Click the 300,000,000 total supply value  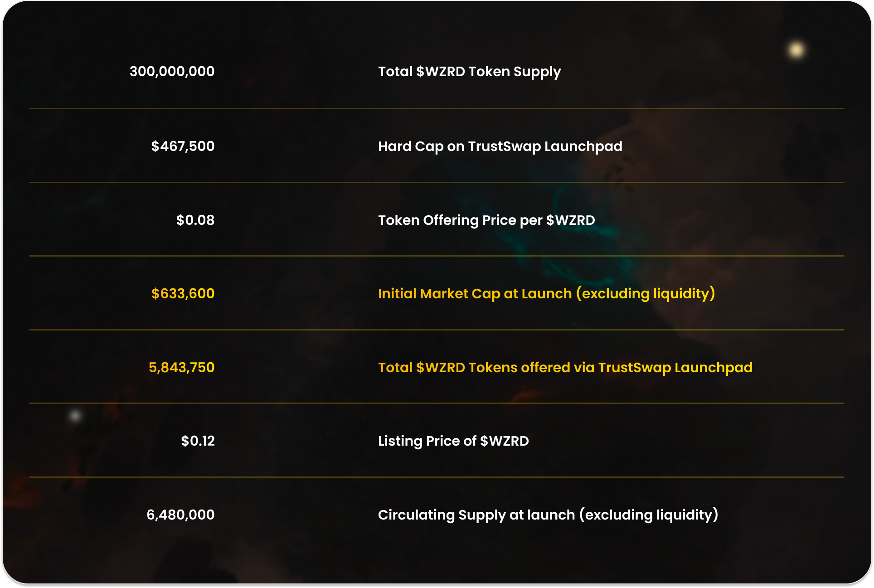point(172,71)
